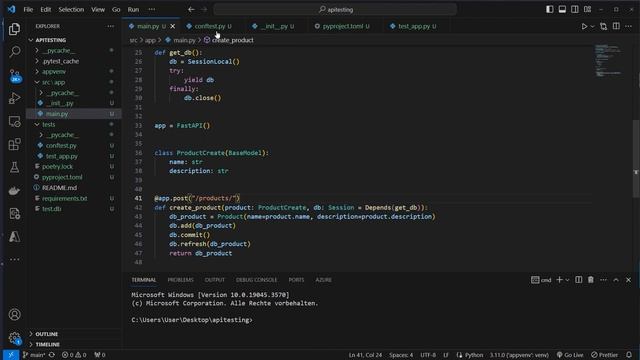Expand the OUTLINE section
The image size is (640, 360).
click(46, 334)
